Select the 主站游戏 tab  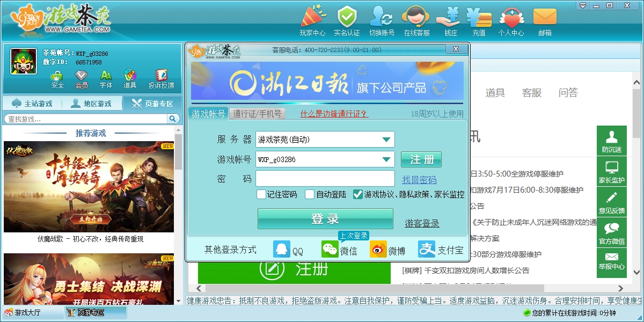32,104
